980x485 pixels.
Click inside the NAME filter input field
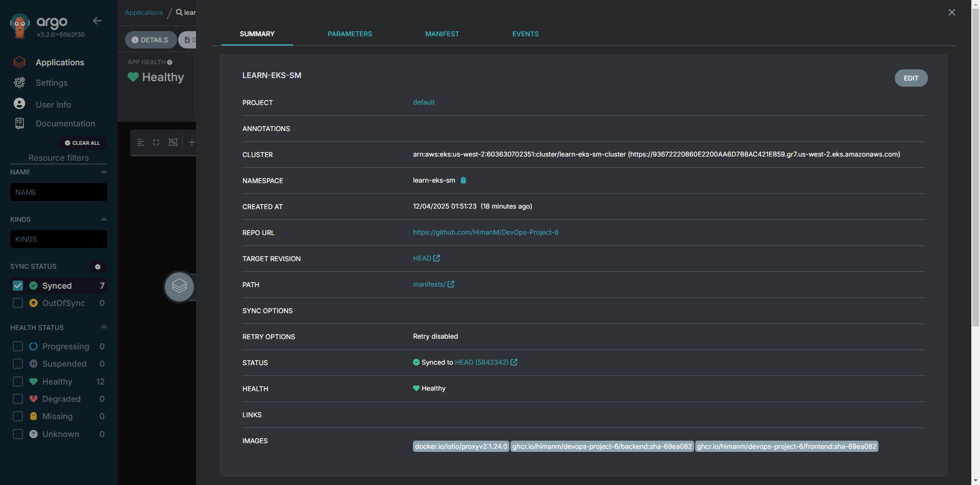[x=58, y=192]
